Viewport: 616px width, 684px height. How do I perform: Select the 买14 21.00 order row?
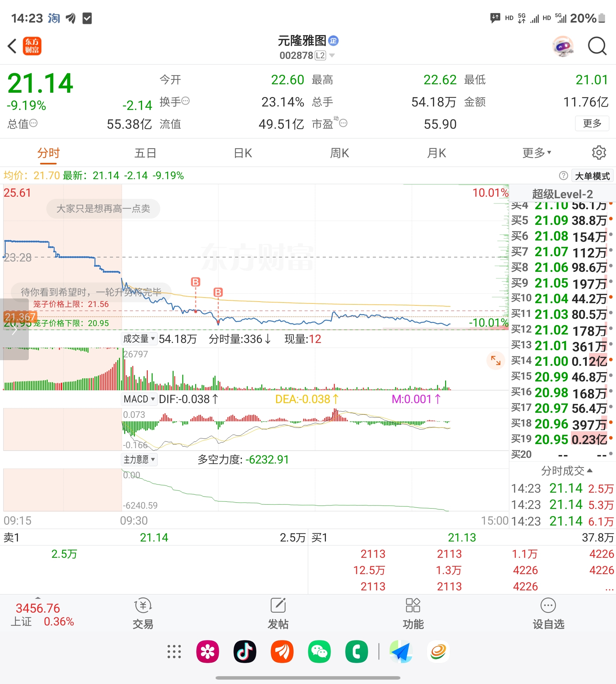[562, 361]
